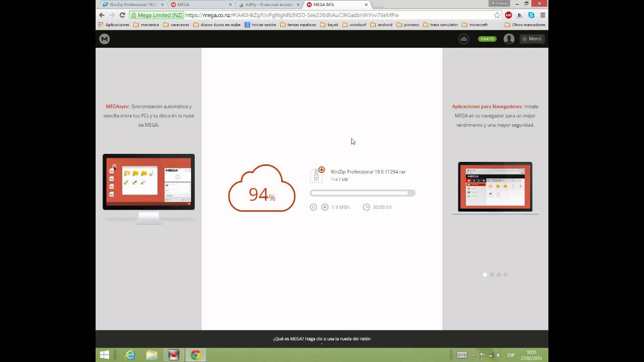644x362 pixels.
Task: Click the Chrome taskbar icon
Action: point(196,355)
